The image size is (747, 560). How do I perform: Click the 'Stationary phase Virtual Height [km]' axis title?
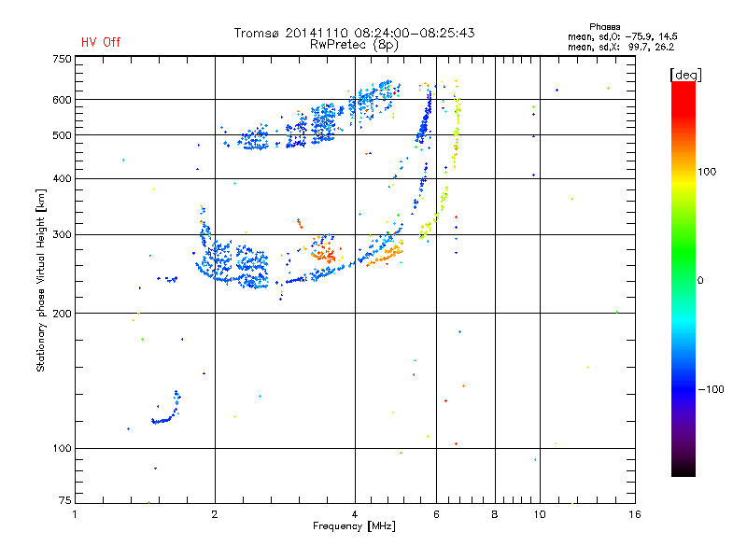click(41, 280)
